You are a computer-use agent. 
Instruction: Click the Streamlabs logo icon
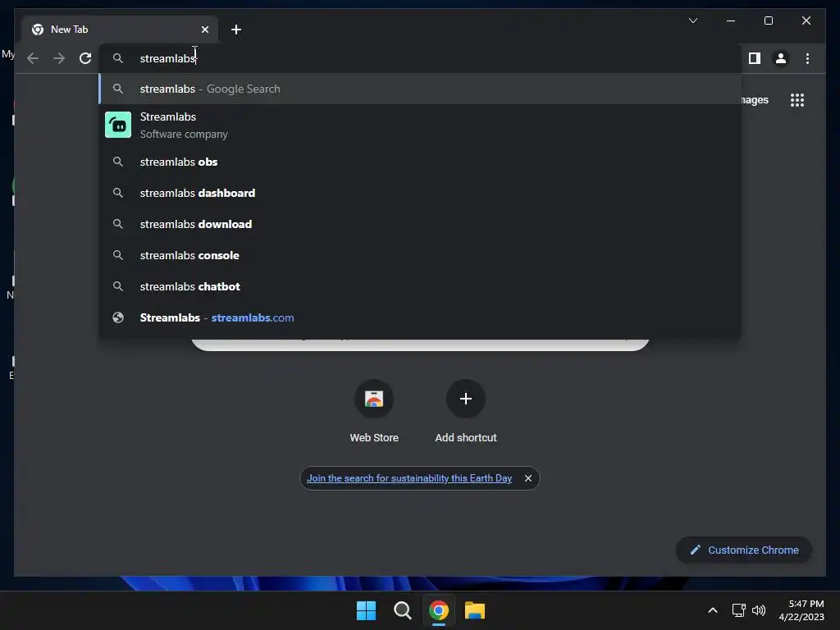coord(118,125)
